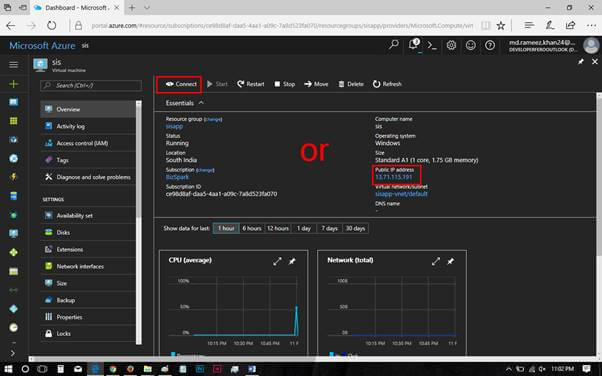This screenshot has height=376, width=602.
Task: Open the feedback smiley icon
Action: click(471, 45)
